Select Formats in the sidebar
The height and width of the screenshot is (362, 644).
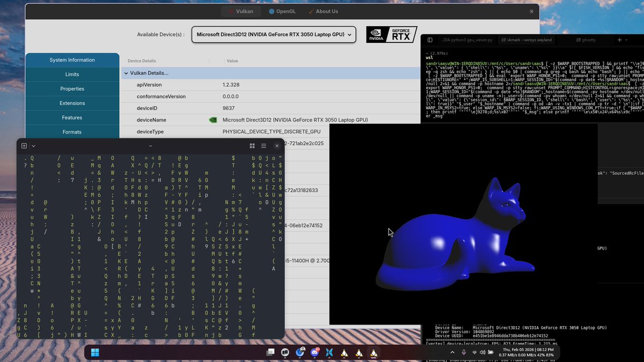click(x=72, y=132)
